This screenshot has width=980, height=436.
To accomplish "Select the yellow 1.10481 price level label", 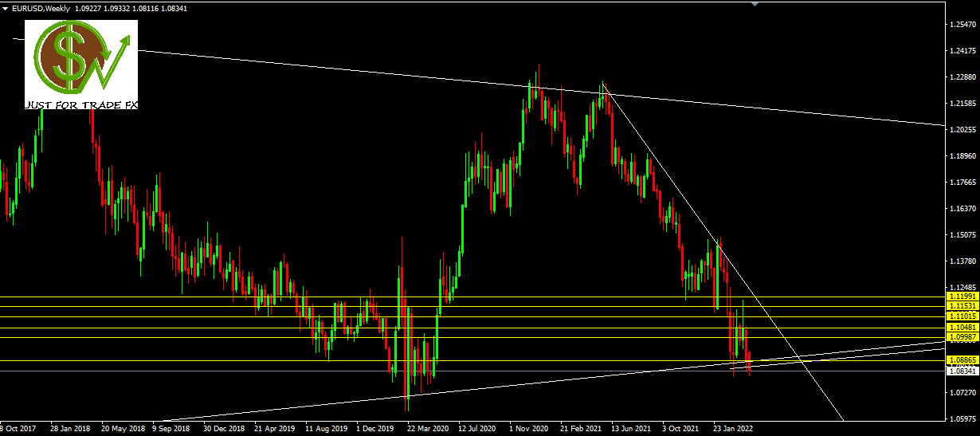I will [962, 328].
